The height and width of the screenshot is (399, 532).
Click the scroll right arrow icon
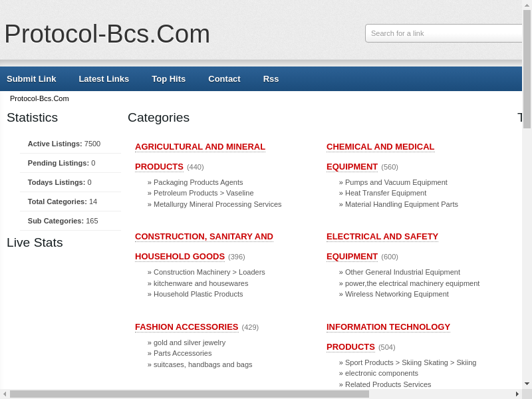click(x=517, y=394)
